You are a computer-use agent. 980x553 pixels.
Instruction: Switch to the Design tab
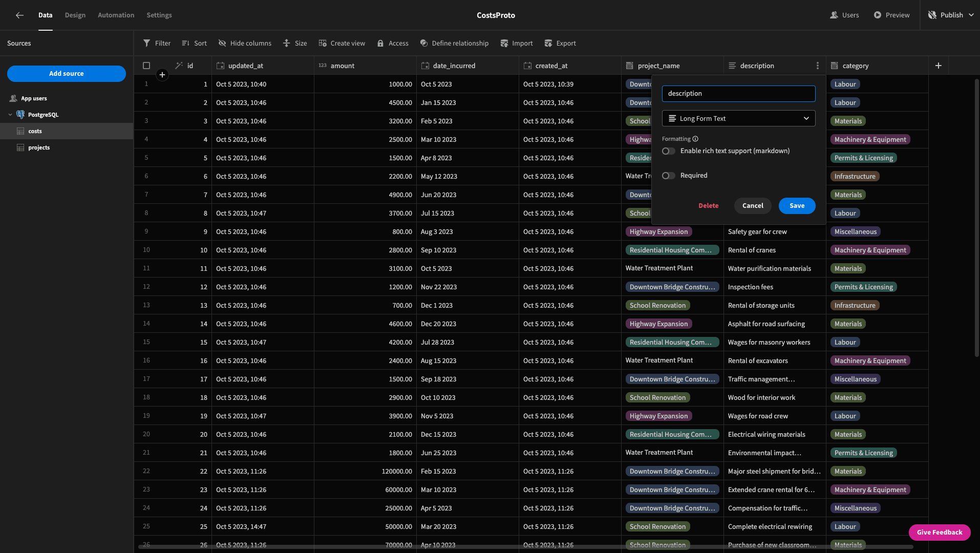point(75,15)
